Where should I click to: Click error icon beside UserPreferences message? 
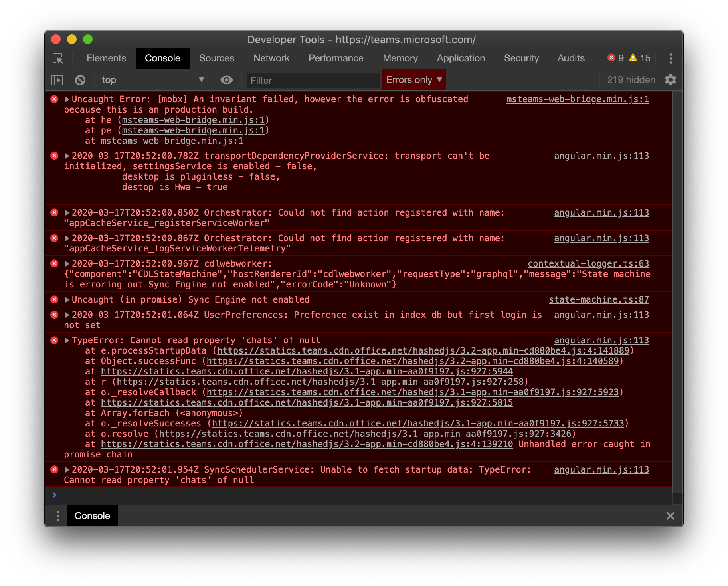55,315
